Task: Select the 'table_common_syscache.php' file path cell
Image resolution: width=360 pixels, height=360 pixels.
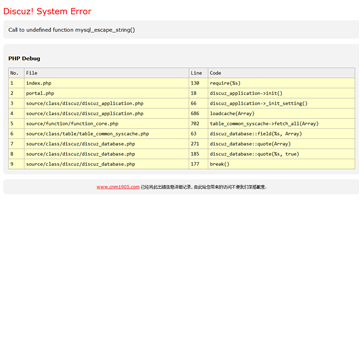Action: pyautogui.click(x=107, y=134)
